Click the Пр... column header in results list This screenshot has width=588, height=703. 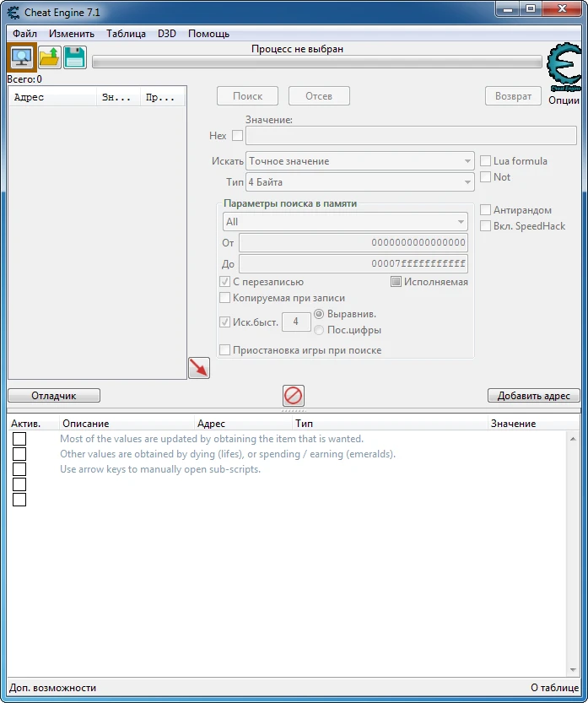[162, 97]
